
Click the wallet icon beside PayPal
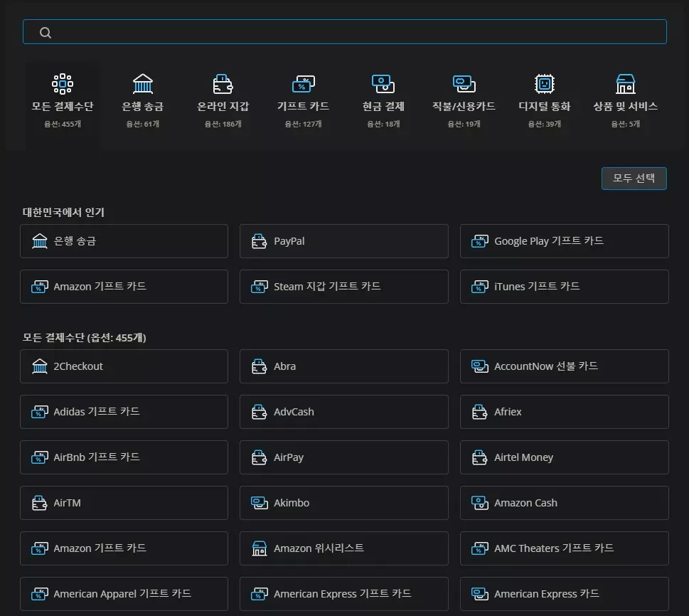260,241
